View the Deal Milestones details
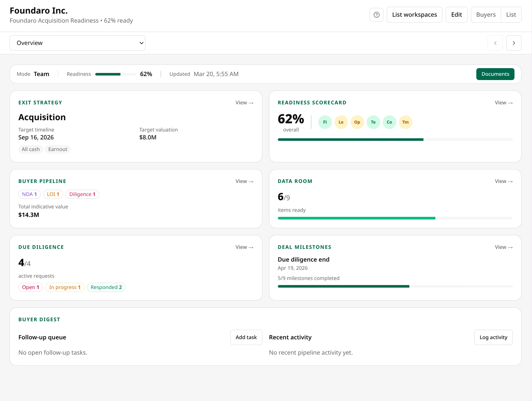532x401 pixels. coord(503,247)
